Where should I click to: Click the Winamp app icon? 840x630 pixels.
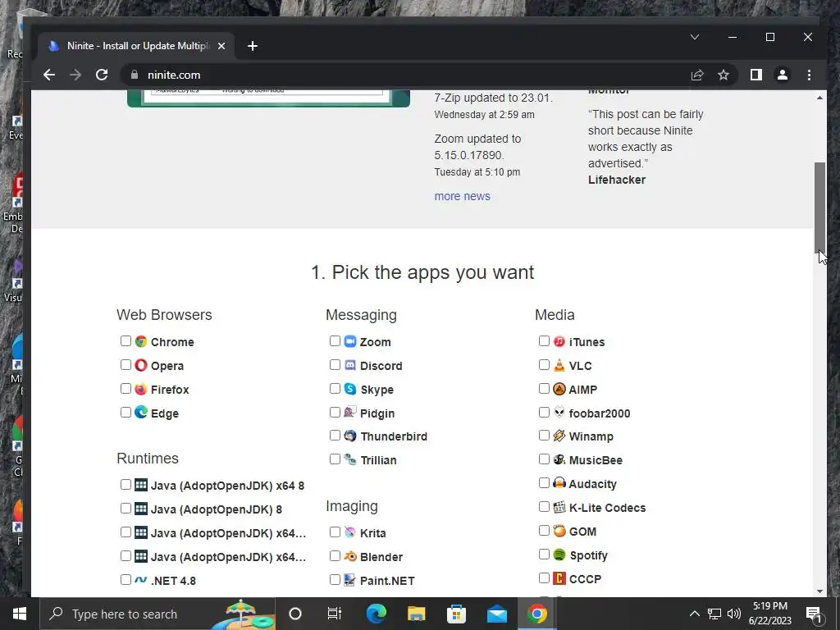559,436
